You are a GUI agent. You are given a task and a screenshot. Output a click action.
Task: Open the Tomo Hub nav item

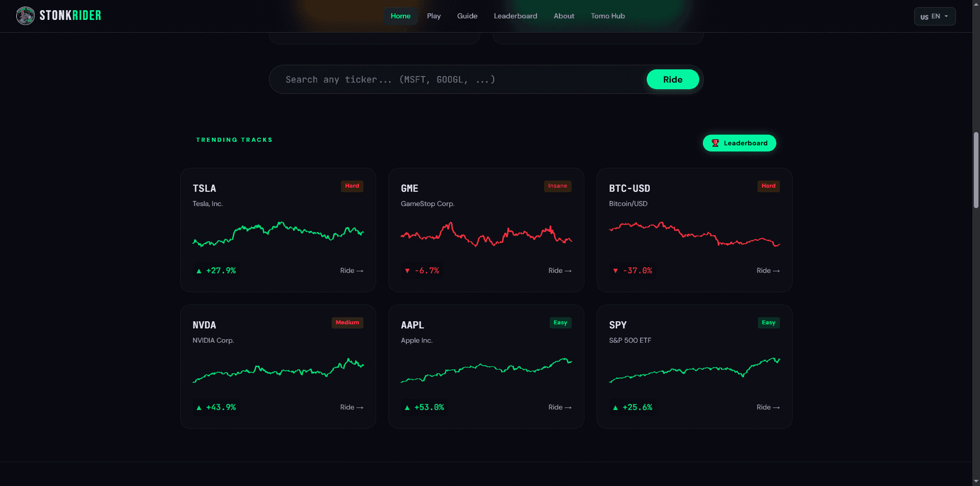click(x=608, y=16)
